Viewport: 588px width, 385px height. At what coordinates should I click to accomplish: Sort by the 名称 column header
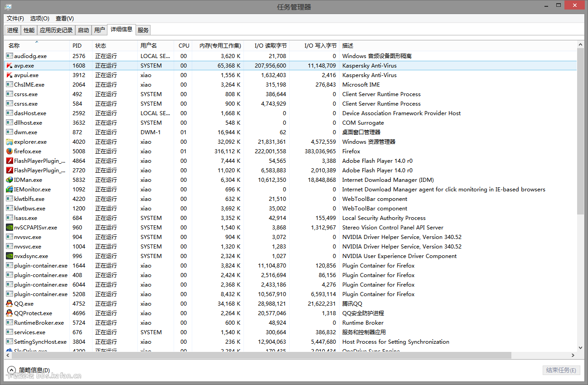pyautogui.click(x=37, y=45)
